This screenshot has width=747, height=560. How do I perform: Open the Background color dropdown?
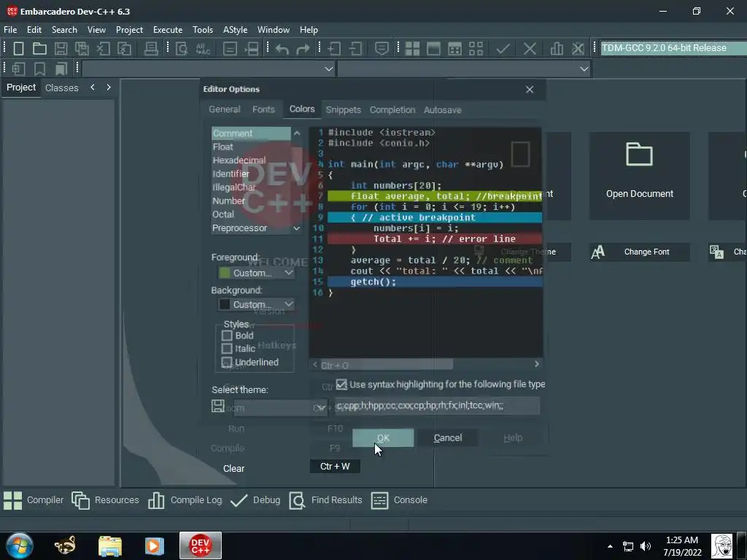[x=288, y=304]
